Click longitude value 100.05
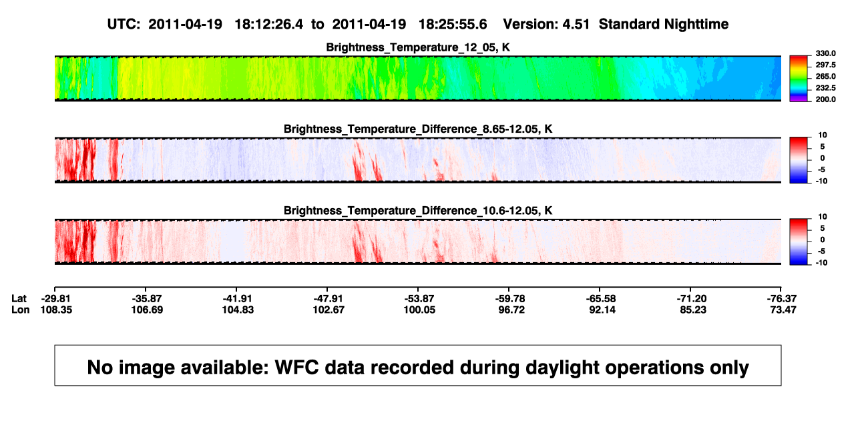The height and width of the screenshot is (445, 868). coord(418,310)
